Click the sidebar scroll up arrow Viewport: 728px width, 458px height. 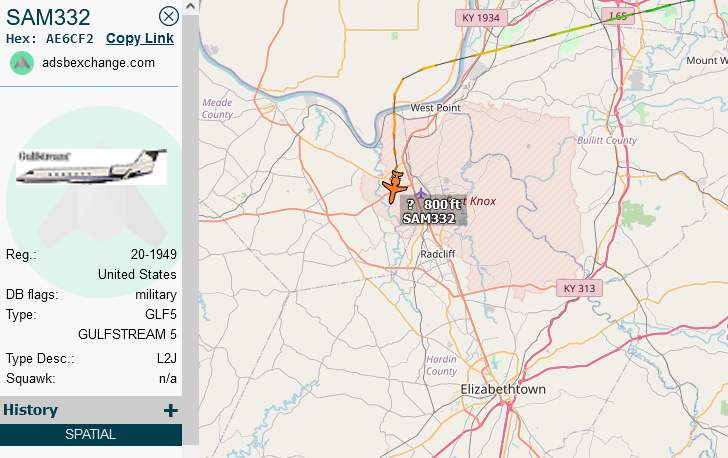pyautogui.click(x=190, y=7)
